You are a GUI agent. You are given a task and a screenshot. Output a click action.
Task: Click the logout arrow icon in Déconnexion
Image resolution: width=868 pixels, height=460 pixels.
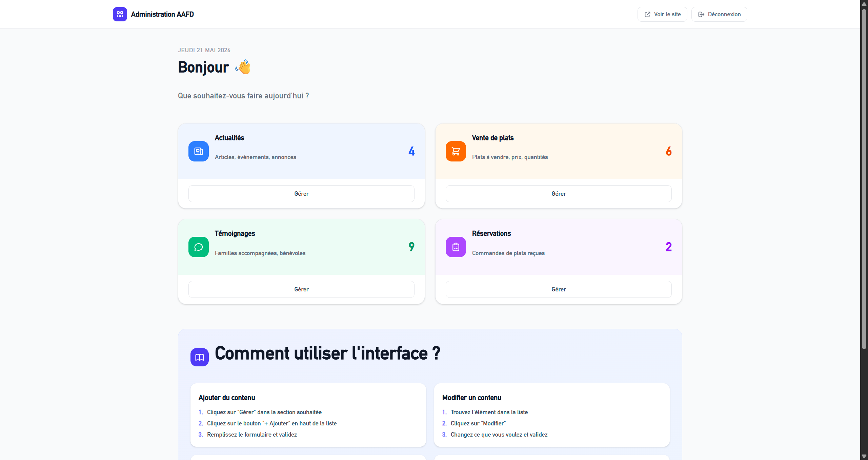click(x=701, y=14)
